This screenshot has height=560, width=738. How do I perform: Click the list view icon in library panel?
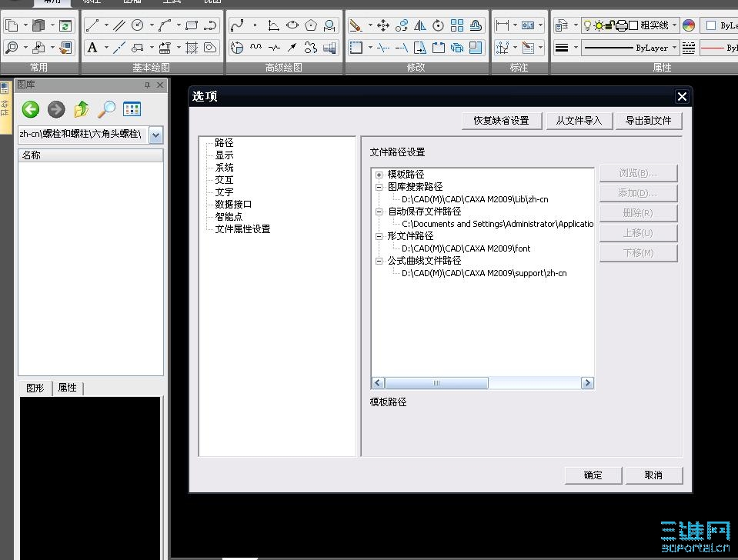point(132,109)
